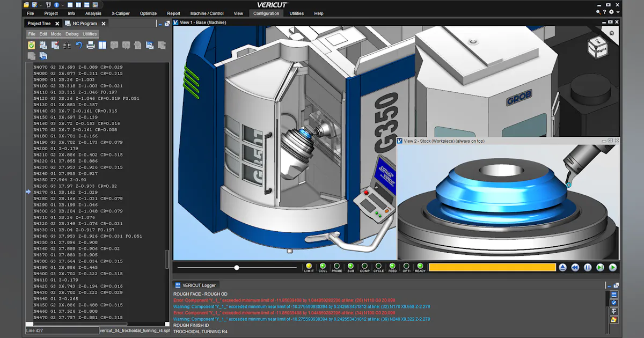644x338 pixels.
Task: Click the picture-in-view layout icon
Action: (x=95, y=5)
